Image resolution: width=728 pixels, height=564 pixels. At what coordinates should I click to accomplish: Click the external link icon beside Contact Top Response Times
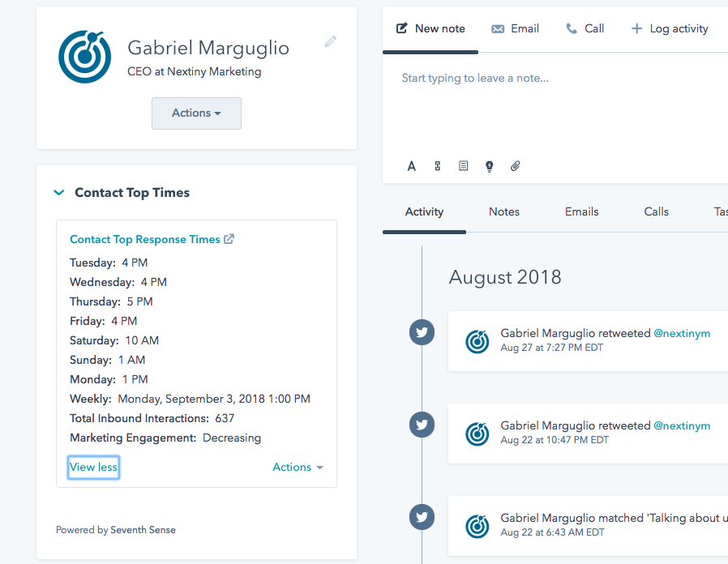pos(229,239)
